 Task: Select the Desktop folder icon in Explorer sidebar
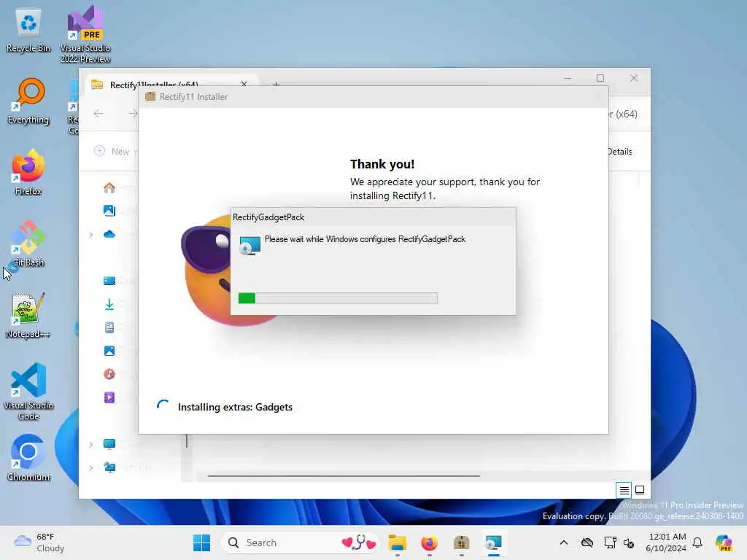coord(109,281)
